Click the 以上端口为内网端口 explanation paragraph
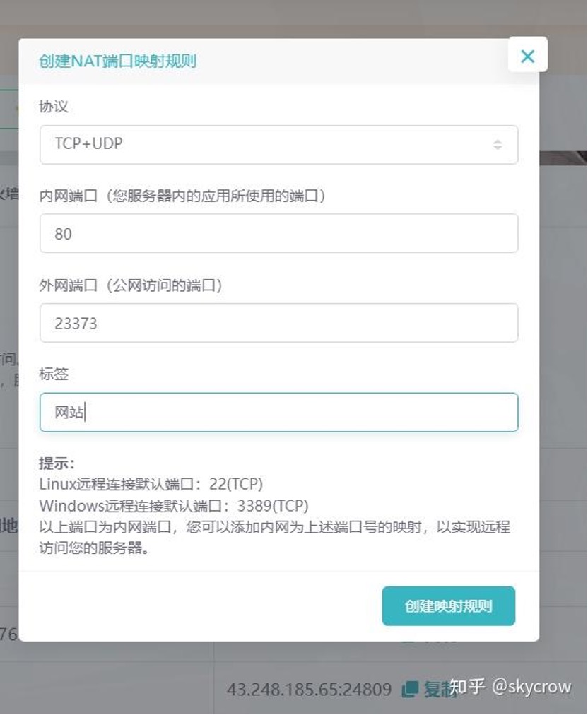The height and width of the screenshot is (715, 588). (275, 537)
